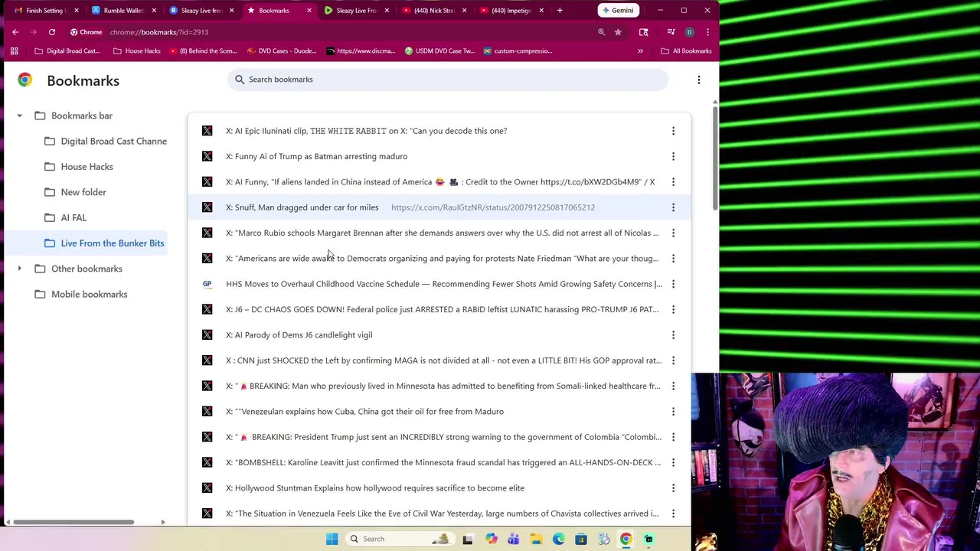Open menu for 'AI Epic Iluninati clip' bookmark
The width and height of the screenshot is (980, 551).
(x=673, y=131)
